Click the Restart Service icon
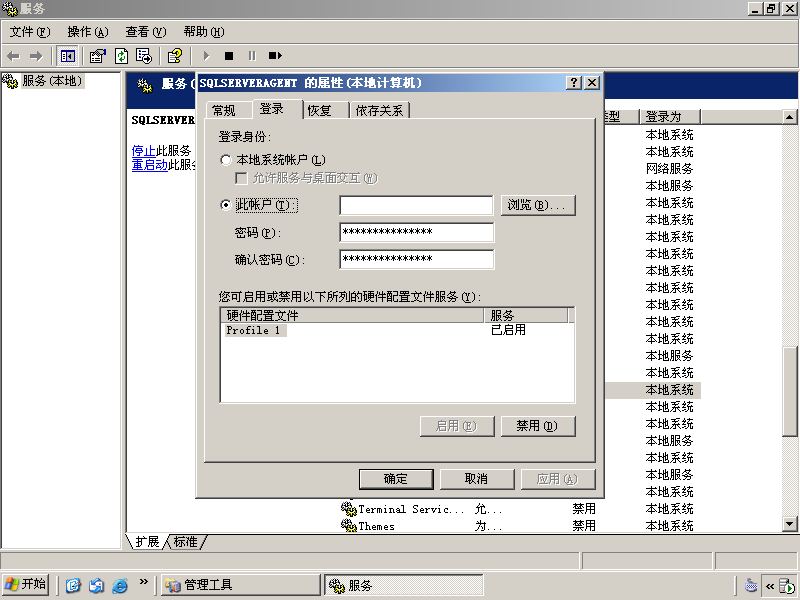This screenshot has width=800, height=600. click(275, 56)
